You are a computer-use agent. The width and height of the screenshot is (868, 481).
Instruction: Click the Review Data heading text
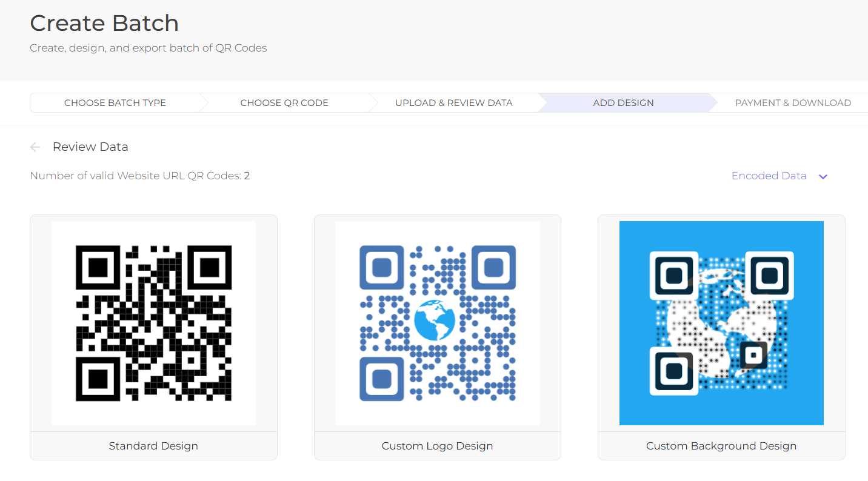pyautogui.click(x=90, y=147)
